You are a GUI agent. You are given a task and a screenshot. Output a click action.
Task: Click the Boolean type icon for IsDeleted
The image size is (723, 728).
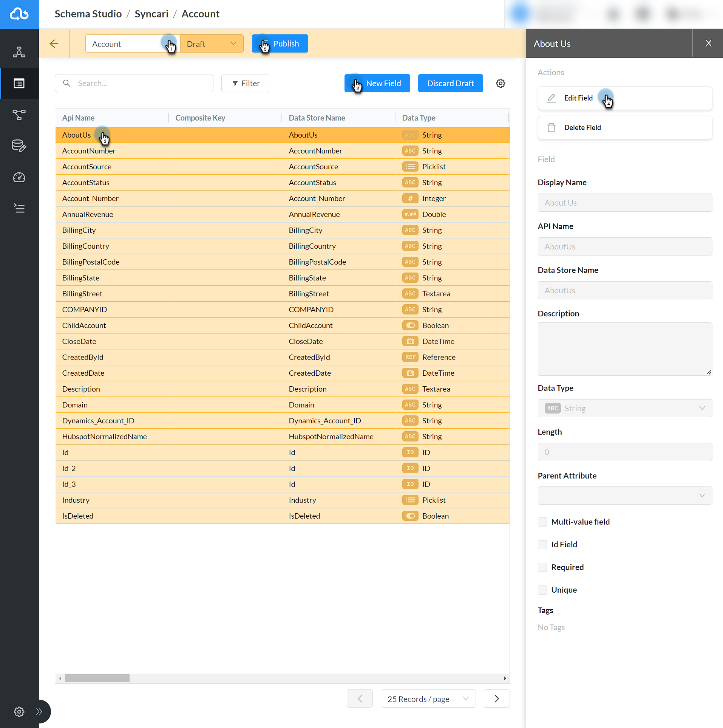coord(410,516)
